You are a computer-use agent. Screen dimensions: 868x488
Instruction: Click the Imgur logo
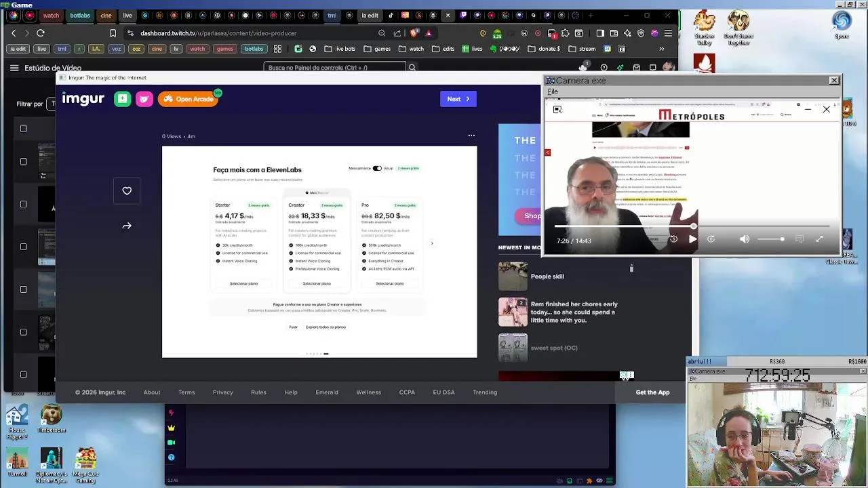point(83,99)
